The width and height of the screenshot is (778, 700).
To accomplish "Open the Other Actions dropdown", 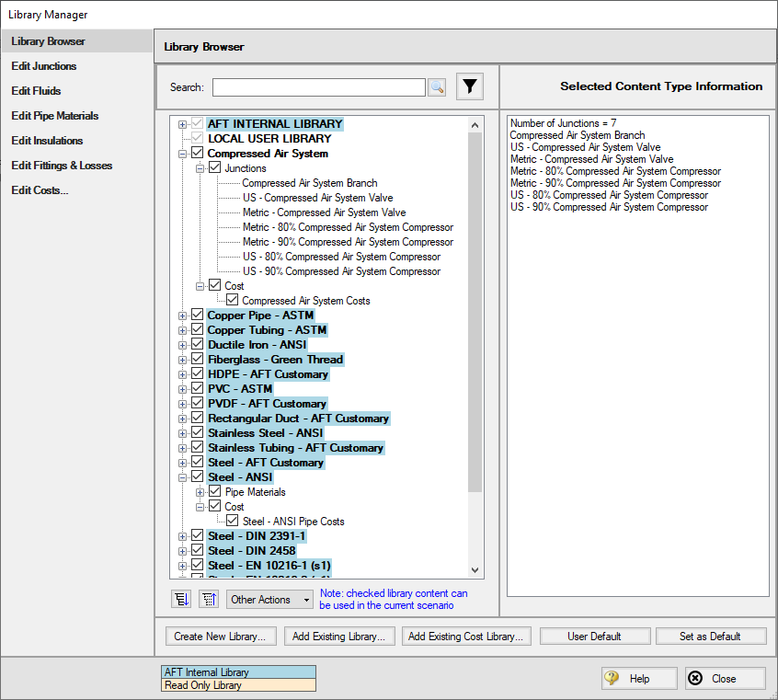I will (270, 599).
